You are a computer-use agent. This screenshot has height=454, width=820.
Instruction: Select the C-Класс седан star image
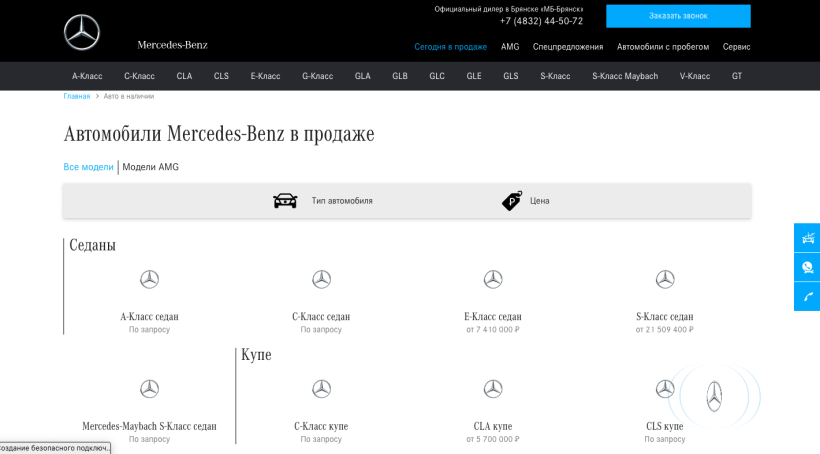(322, 279)
